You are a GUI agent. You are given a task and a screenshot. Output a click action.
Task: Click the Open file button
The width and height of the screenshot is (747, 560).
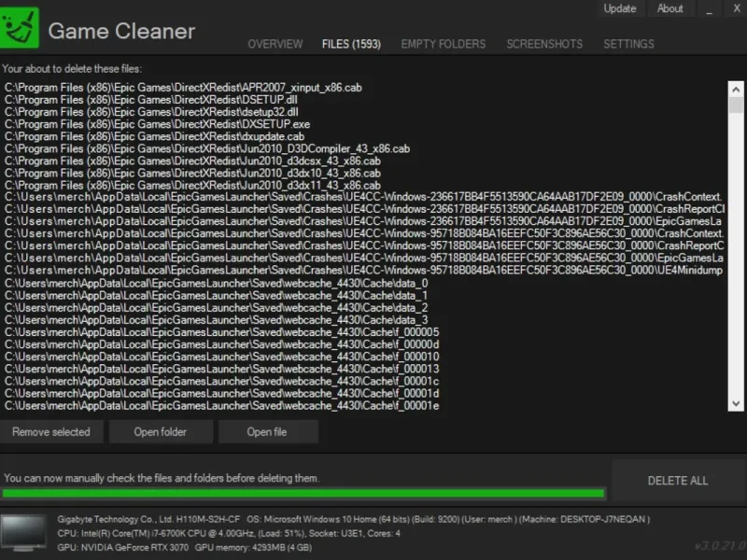point(267,432)
